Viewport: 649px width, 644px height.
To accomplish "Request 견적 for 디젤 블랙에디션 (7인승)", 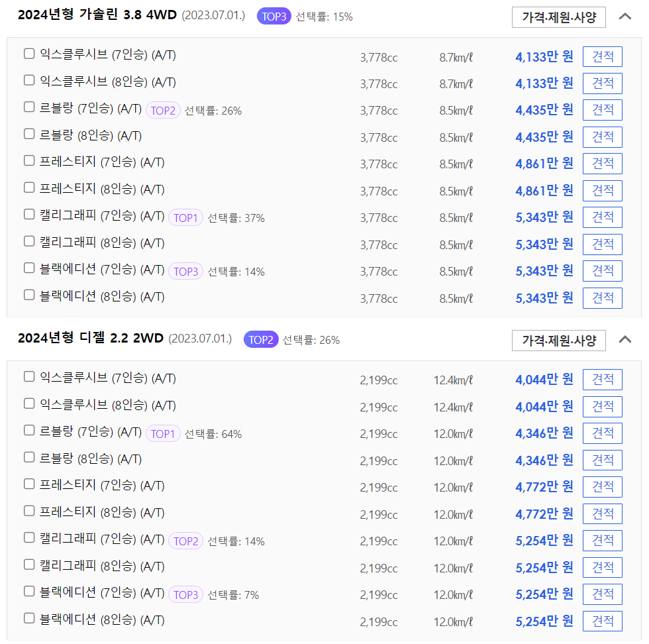I will coord(602,594).
